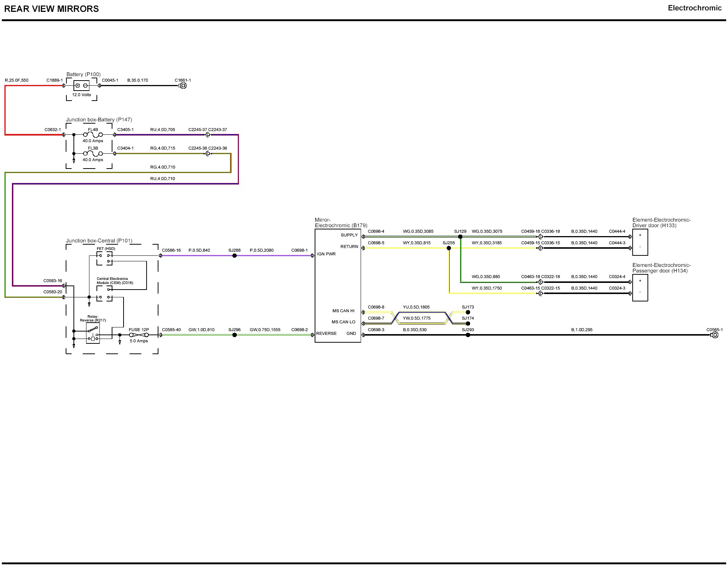Click the FUSE 12P 5 Amp fuse symbol
The width and height of the screenshot is (728, 568).
click(x=139, y=335)
